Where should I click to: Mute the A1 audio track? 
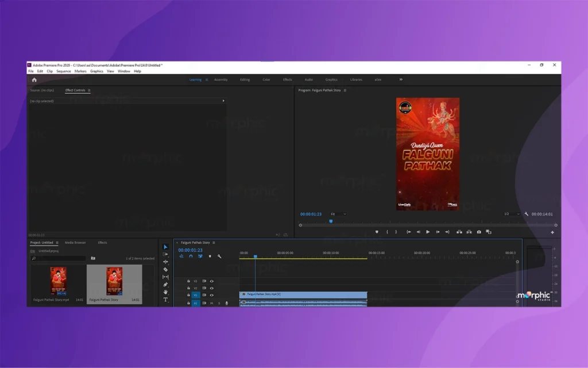click(211, 303)
